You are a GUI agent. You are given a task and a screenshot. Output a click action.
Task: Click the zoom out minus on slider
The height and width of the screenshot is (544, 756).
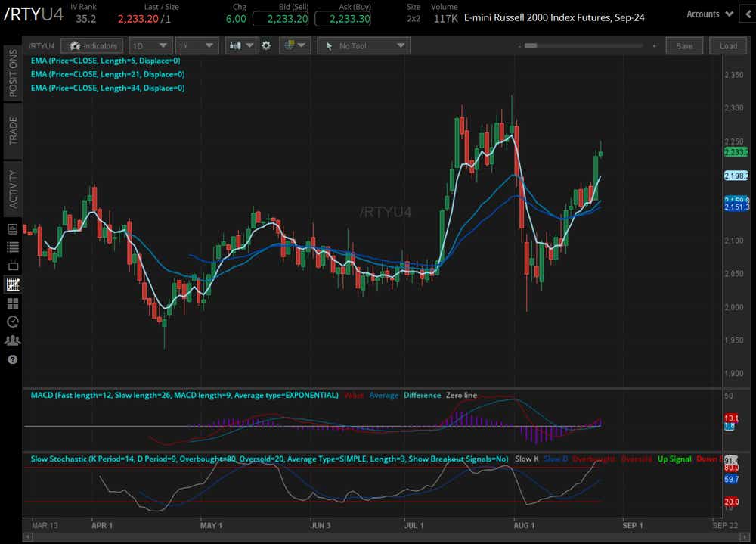point(520,46)
